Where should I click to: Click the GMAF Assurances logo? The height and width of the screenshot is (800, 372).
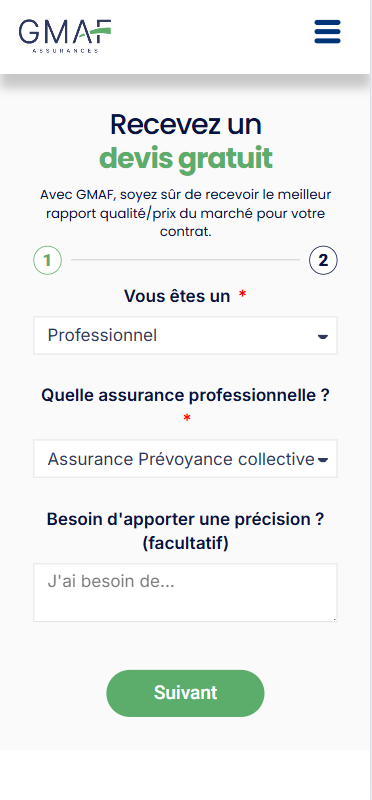65,36
